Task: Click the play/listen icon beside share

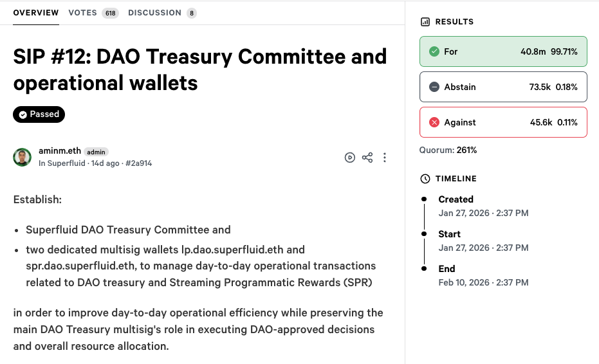Action: tap(350, 158)
